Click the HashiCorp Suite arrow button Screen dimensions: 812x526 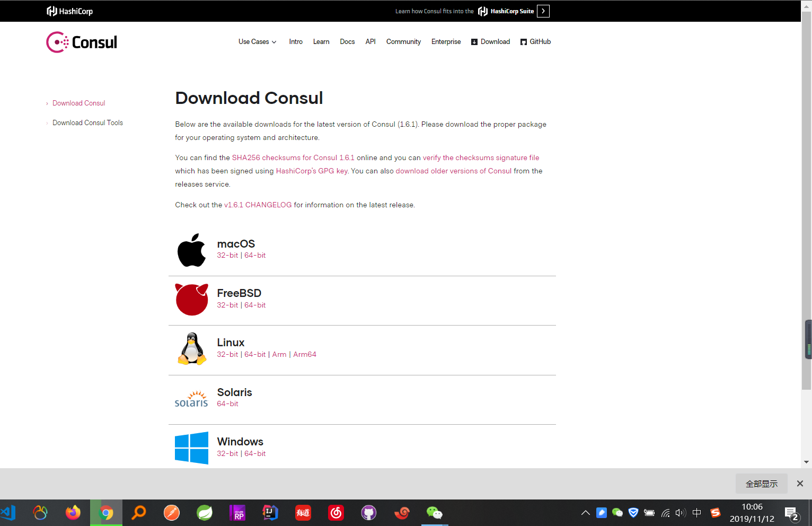543,11
